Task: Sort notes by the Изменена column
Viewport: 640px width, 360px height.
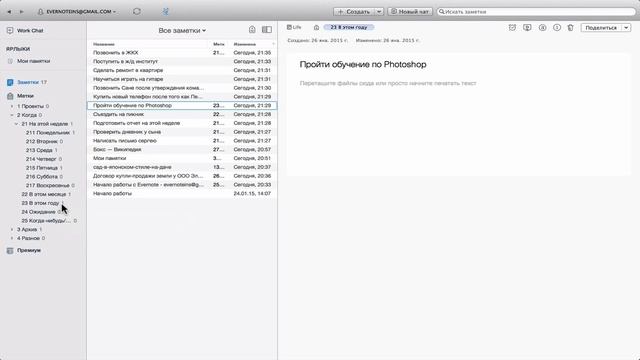Action: 245,44
